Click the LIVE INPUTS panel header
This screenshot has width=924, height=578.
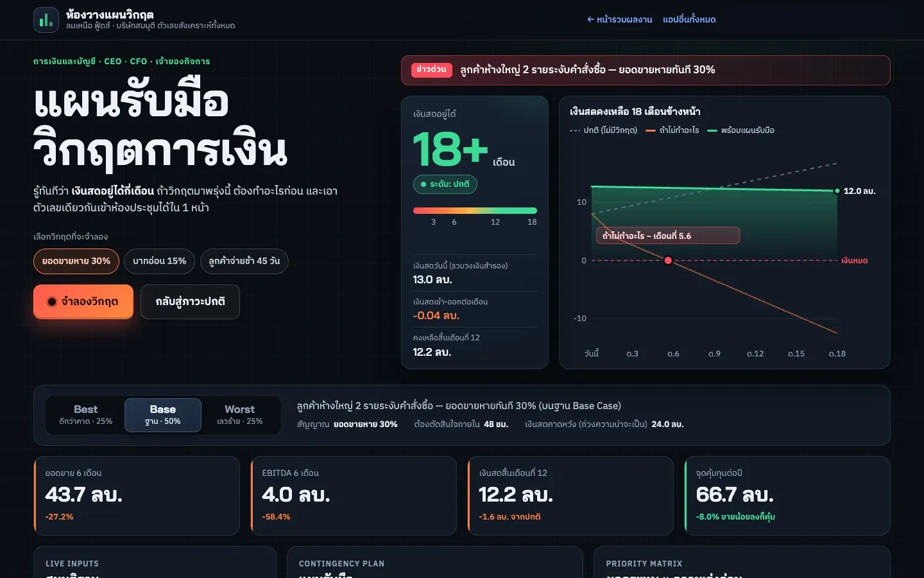[72, 564]
